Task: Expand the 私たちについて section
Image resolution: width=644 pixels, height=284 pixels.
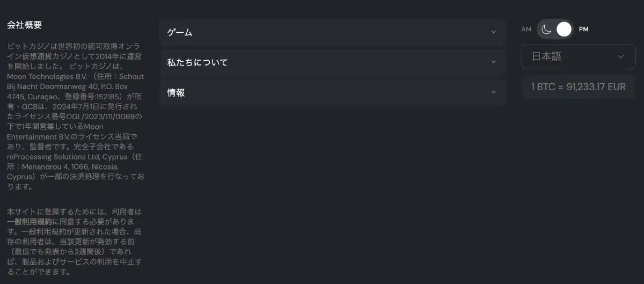Action: click(x=333, y=62)
